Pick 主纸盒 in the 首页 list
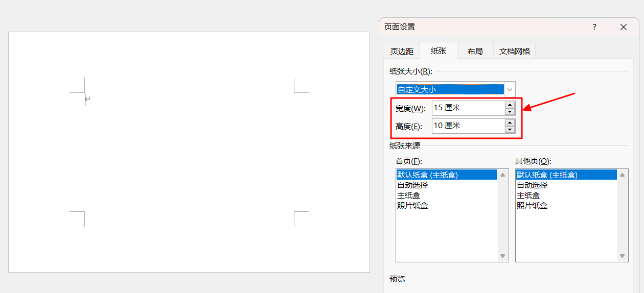 447,195
